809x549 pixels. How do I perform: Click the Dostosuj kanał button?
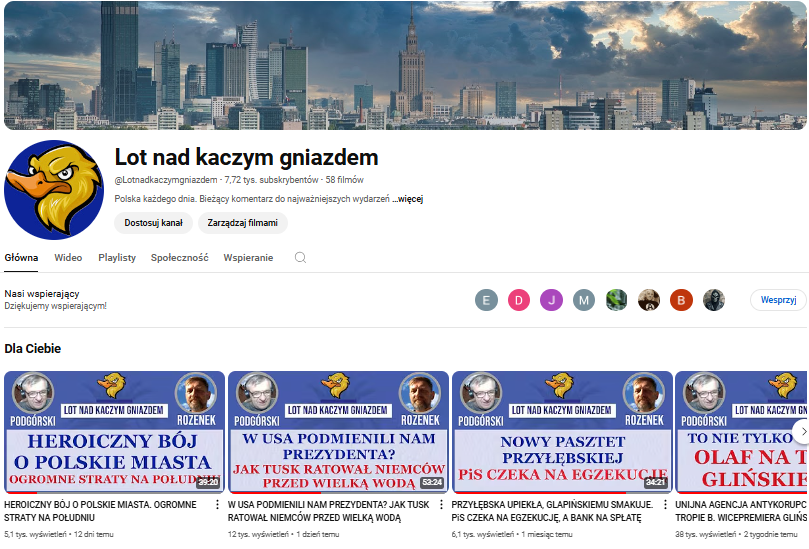pyautogui.click(x=153, y=223)
